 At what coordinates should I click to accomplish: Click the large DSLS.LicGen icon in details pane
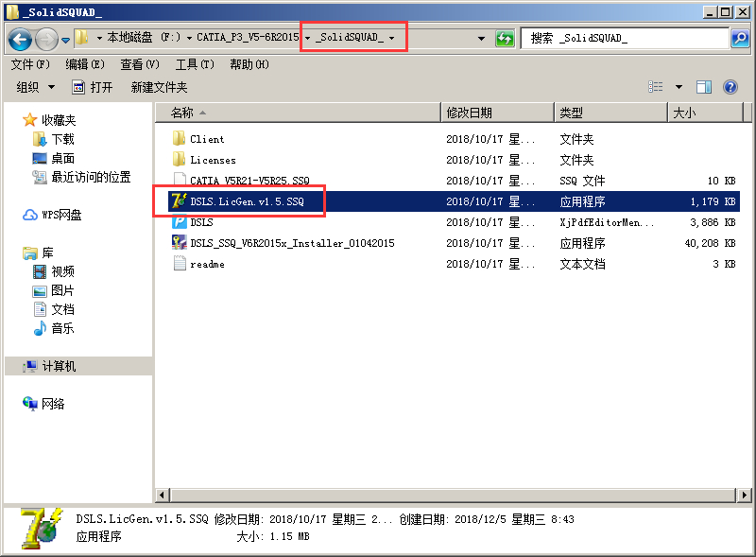(x=42, y=528)
